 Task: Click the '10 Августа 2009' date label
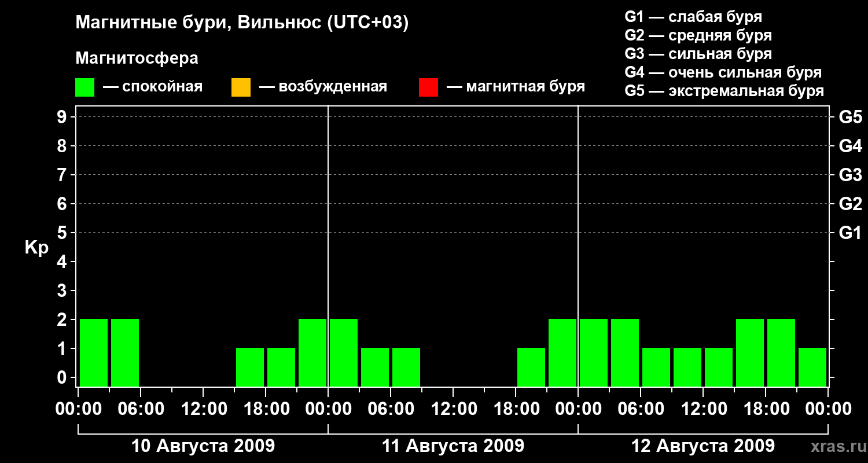(203, 446)
